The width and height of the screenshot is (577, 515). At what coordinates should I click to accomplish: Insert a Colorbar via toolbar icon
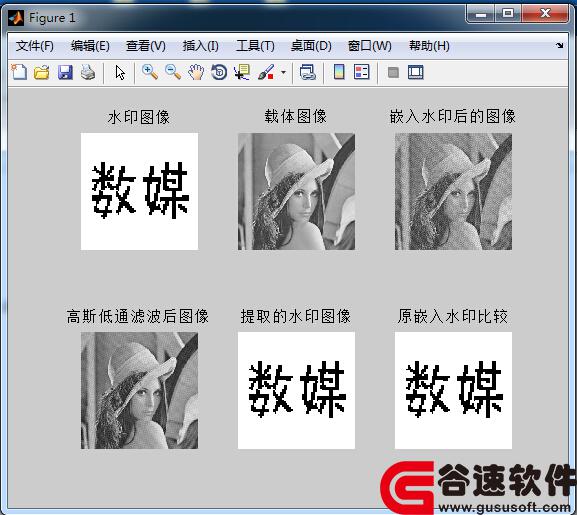pyautogui.click(x=339, y=72)
